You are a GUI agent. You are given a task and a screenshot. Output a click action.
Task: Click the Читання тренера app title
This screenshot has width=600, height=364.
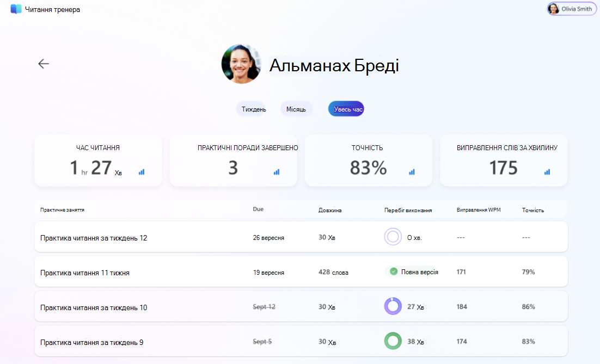tap(52, 10)
